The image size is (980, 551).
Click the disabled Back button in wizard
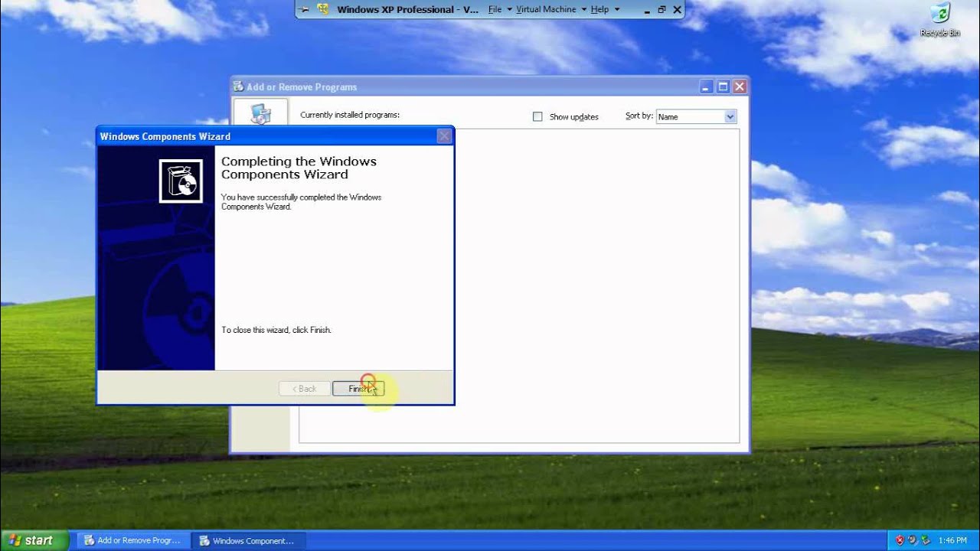[x=305, y=389]
